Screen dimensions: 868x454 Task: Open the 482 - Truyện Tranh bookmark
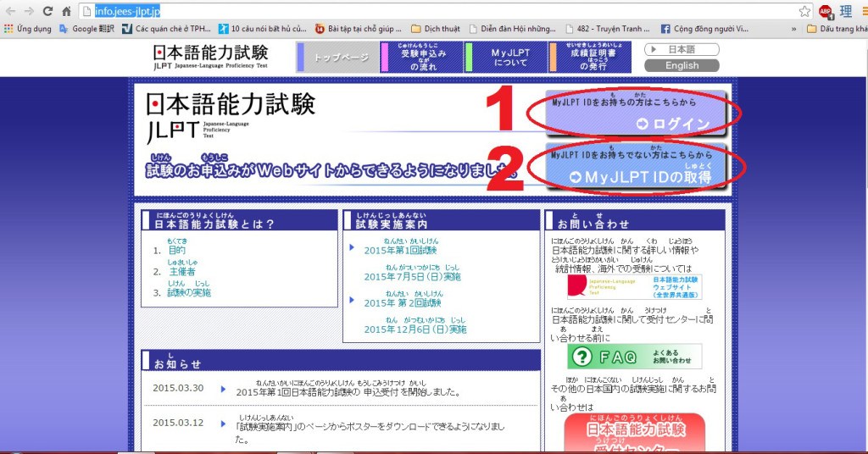click(x=608, y=29)
